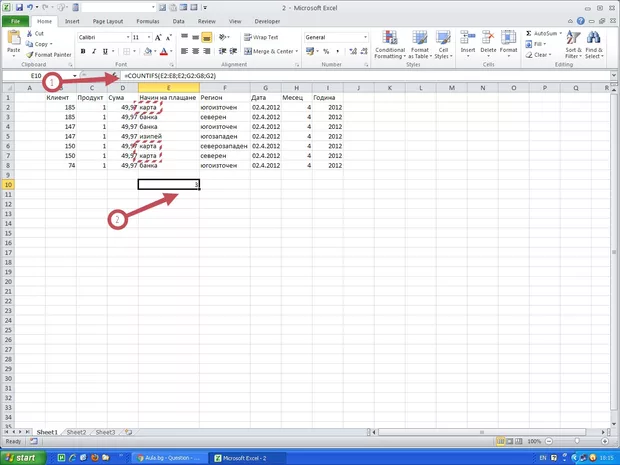Switch to Sheet2 tab
This screenshot has width=620, height=465.
coord(76,432)
